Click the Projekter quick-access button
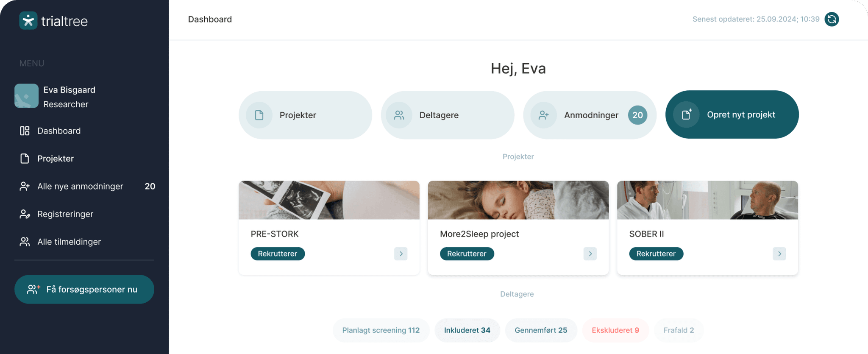 (x=305, y=115)
